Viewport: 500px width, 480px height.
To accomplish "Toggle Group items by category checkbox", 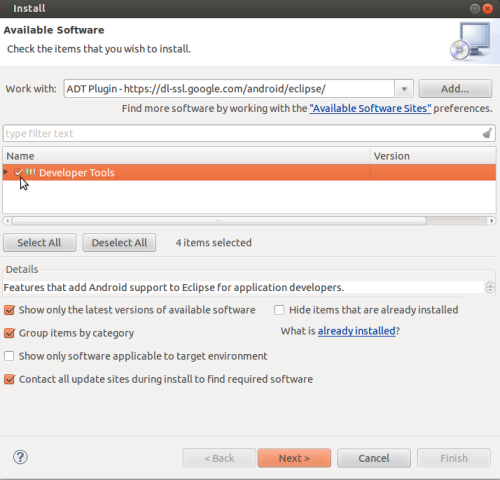I will click(x=9, y=333).
